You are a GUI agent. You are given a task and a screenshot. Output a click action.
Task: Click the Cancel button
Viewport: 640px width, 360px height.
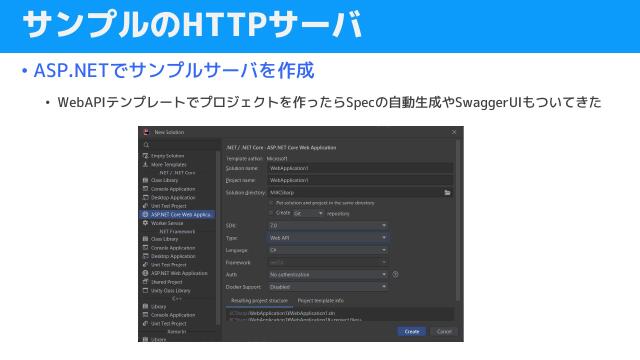[x=444, y=331]
